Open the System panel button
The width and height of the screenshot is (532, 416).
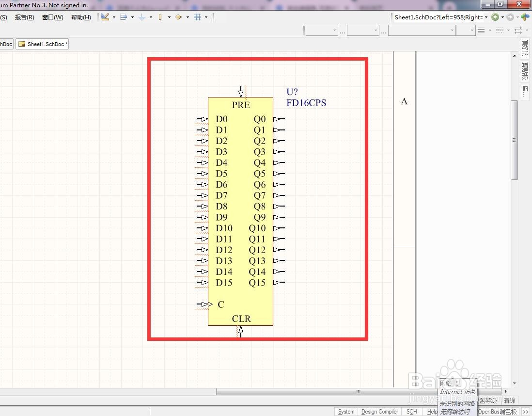pyautogui.click(x=346, y=412)
